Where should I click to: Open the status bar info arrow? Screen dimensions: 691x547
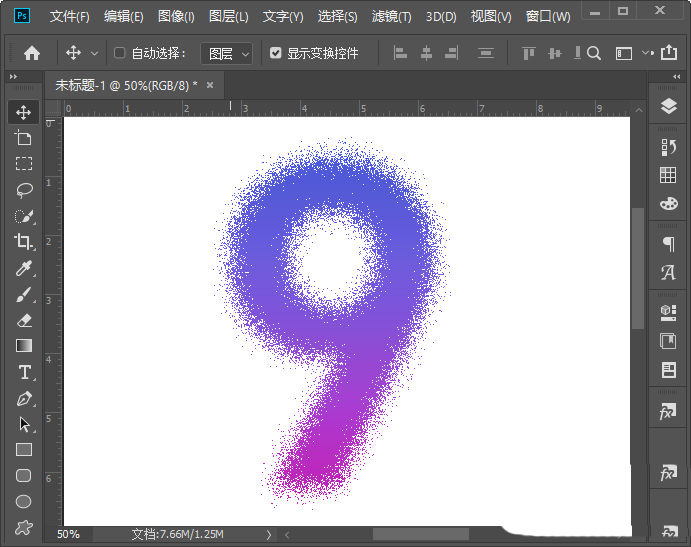coord(268,535)
